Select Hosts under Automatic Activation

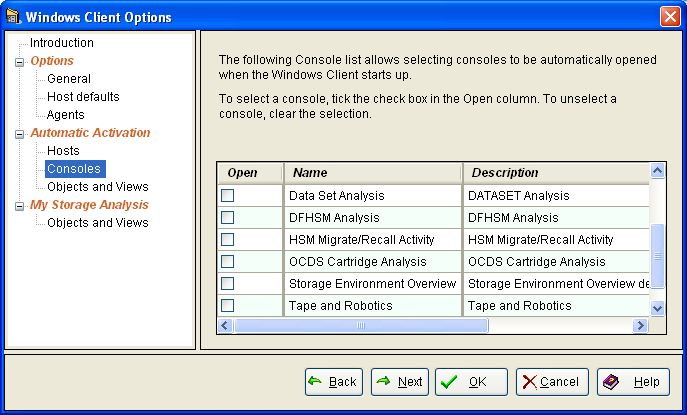pos(63,151)
